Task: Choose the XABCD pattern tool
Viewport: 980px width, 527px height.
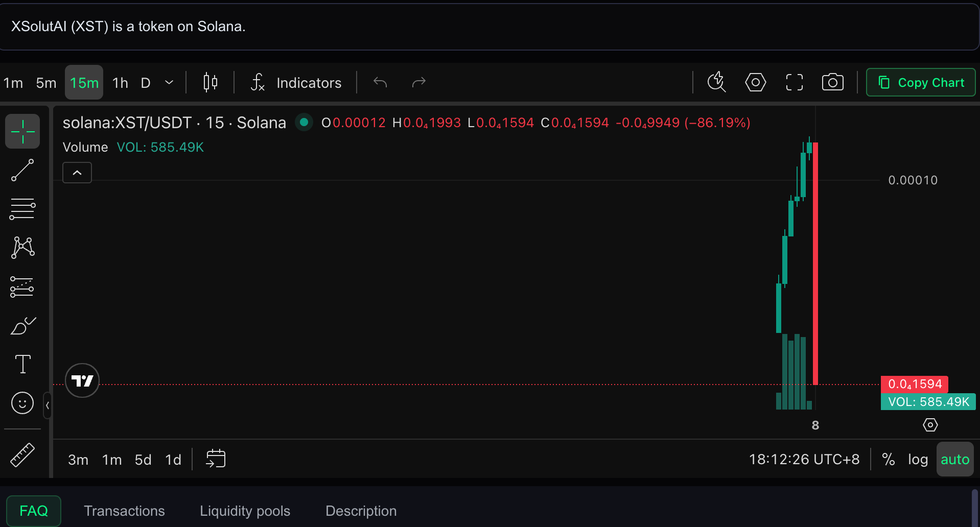Action: click(x=22, y=248)
